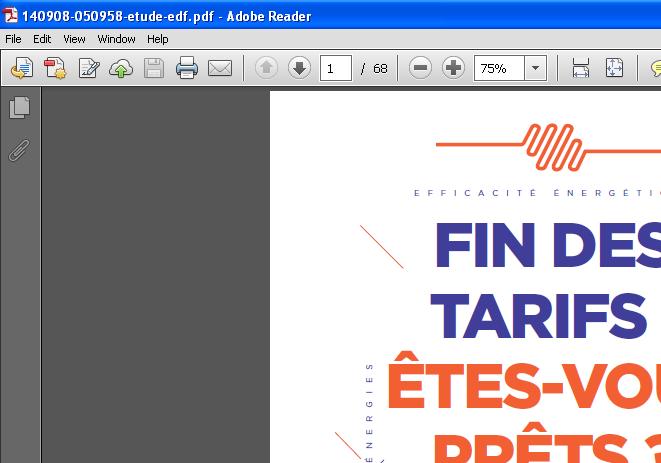Show the page thumbnails panel
Screen dimensions: 661x463
[x=20, y=107]
